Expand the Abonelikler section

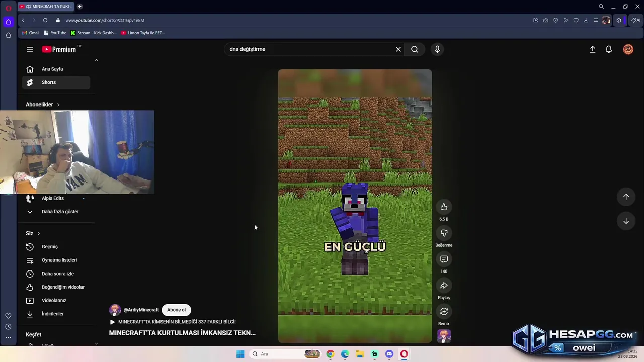[x=43, y=104]
